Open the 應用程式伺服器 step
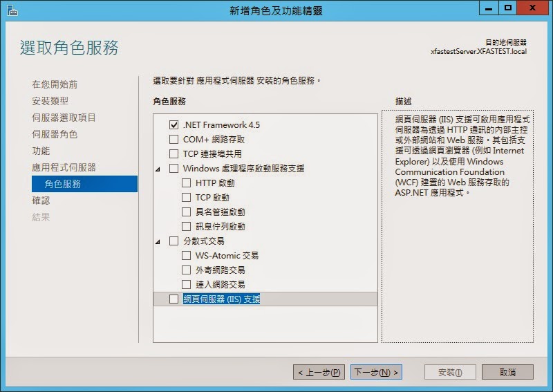Viewport: 553px width, 392px height. (x=64, y=167)
